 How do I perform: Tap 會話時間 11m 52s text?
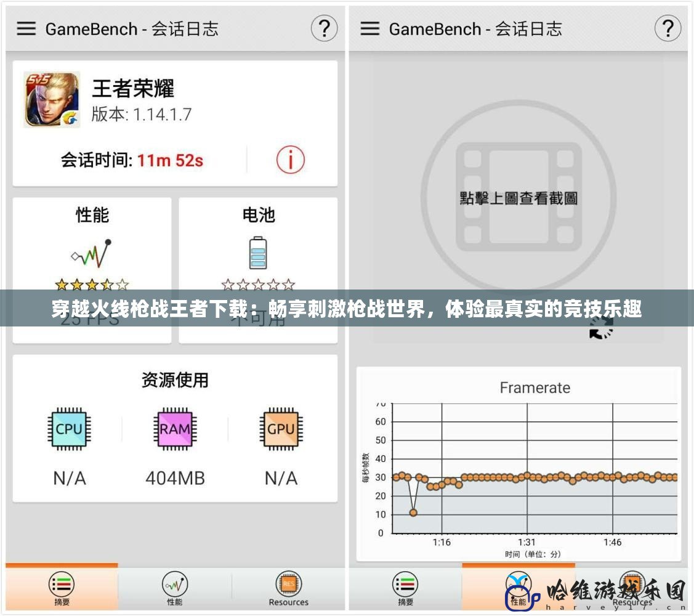[x=132, y=160]
